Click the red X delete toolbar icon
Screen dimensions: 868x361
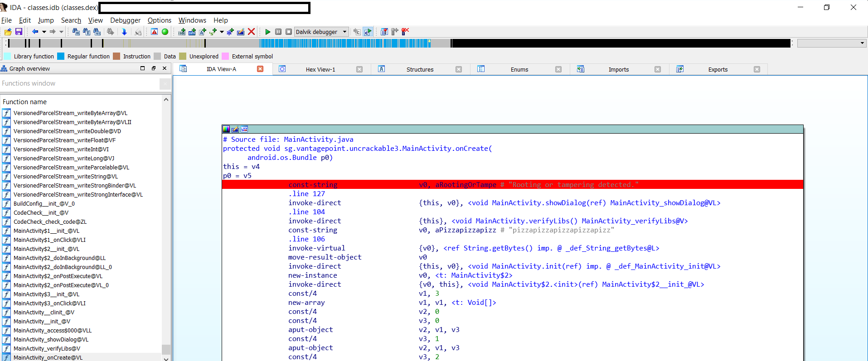click(252, 32)
